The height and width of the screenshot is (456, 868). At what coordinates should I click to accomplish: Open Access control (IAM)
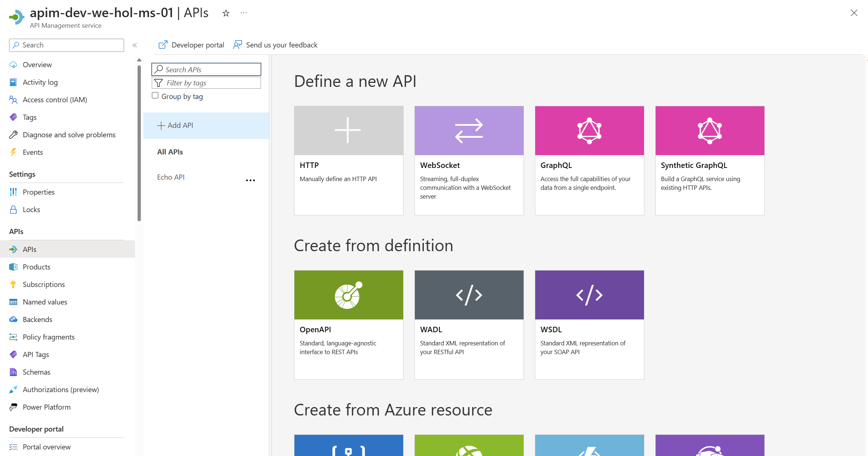coord(55,100)
